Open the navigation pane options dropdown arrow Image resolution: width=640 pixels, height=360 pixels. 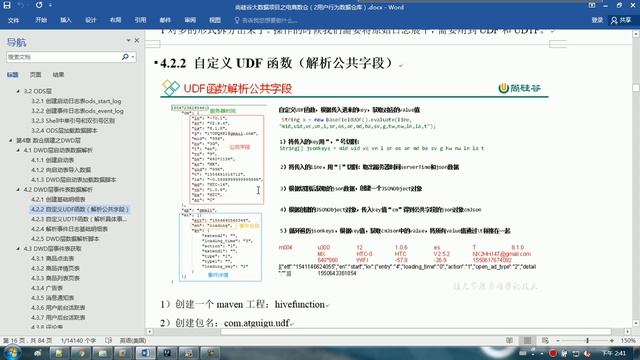point(128,40)
